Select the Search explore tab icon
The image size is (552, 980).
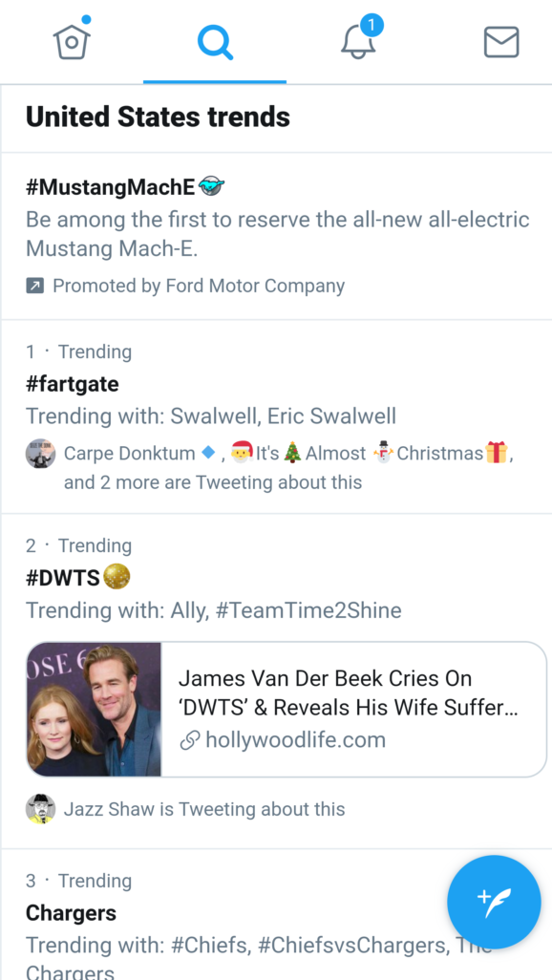coord(215,42)
